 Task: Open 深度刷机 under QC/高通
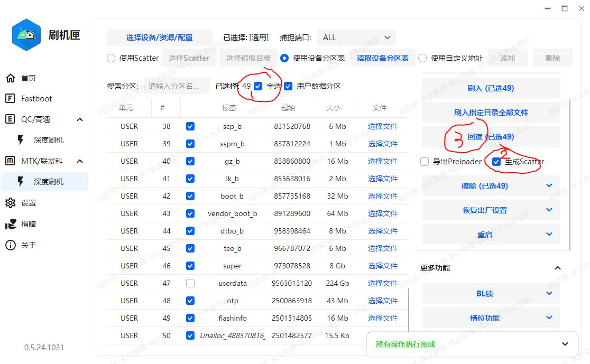pos(49,140)
